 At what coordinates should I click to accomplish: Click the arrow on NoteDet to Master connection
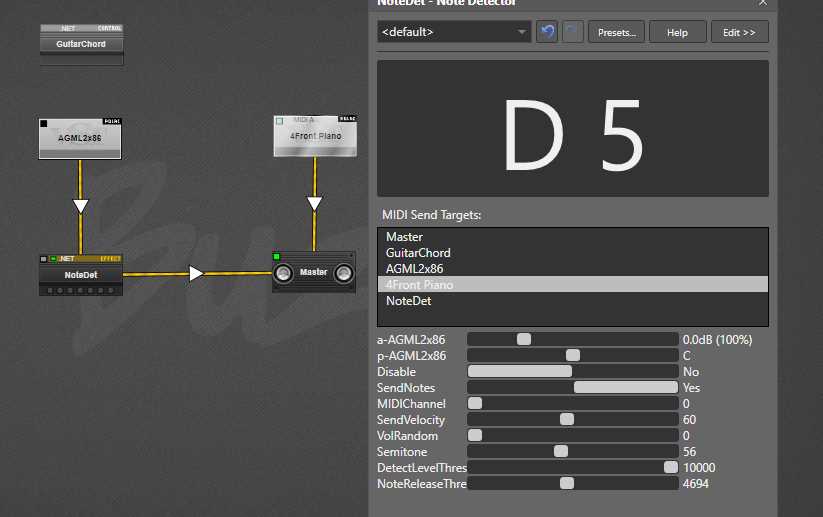[197, 273]
